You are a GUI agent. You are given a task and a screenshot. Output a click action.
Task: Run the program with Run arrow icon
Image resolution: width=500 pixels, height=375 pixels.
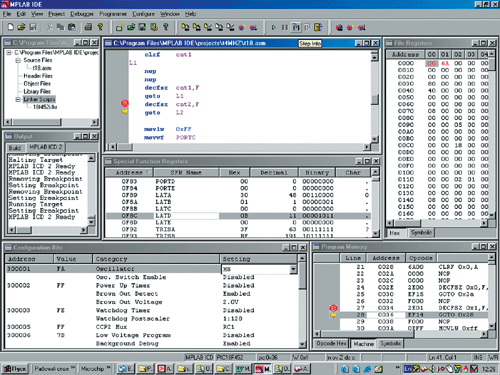[x=274, y=27]
